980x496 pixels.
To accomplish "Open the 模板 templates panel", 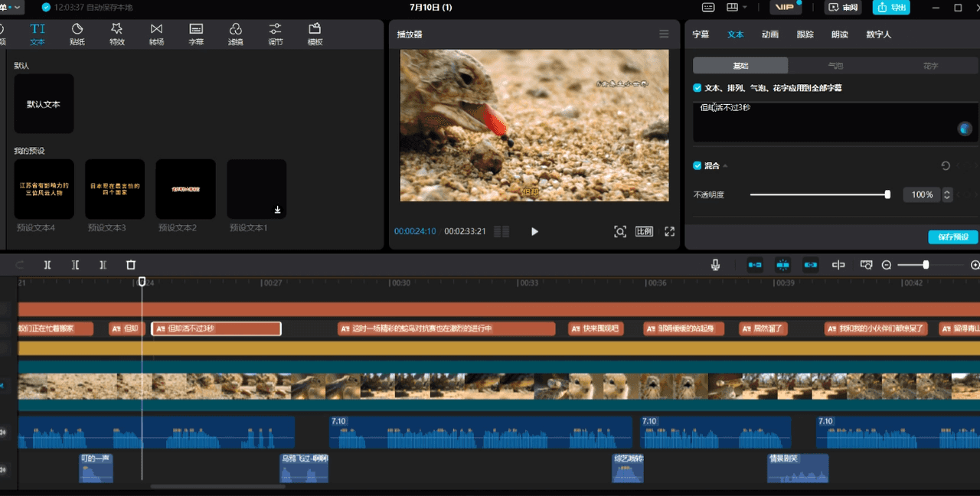I will (x=315, y=34).
